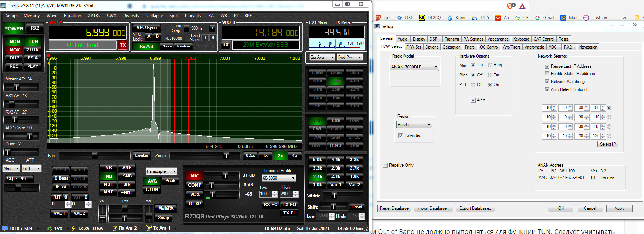This screenshot has width=644, height=234.
Task: Enable Static IP Address checkbox
Action: (x=547, y=74)
